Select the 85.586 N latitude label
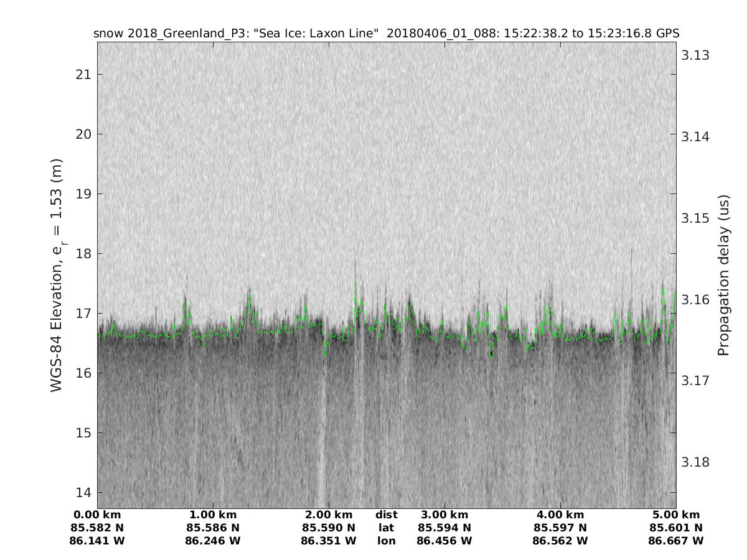 click(213, 528)
